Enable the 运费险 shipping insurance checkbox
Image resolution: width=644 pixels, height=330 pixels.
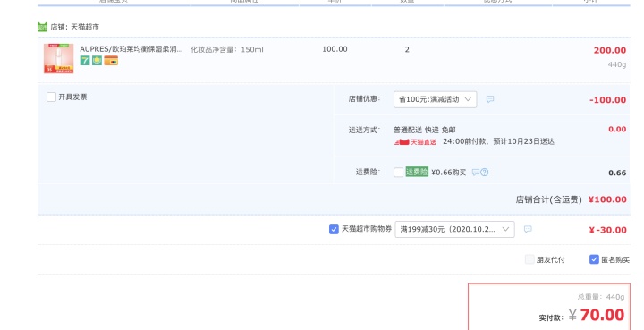coord(398,173)
